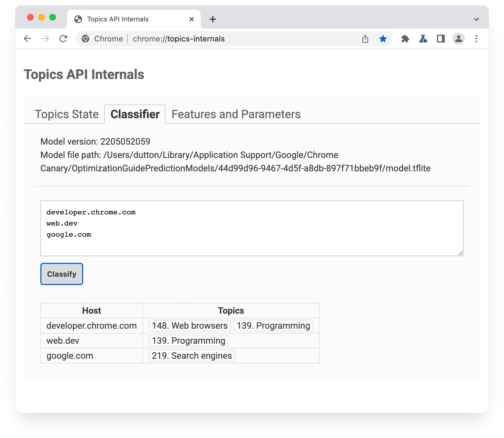Open the Chrome extensions puzzle icon
The width and height of the screenshot is (504, 438).
point(405,39)
